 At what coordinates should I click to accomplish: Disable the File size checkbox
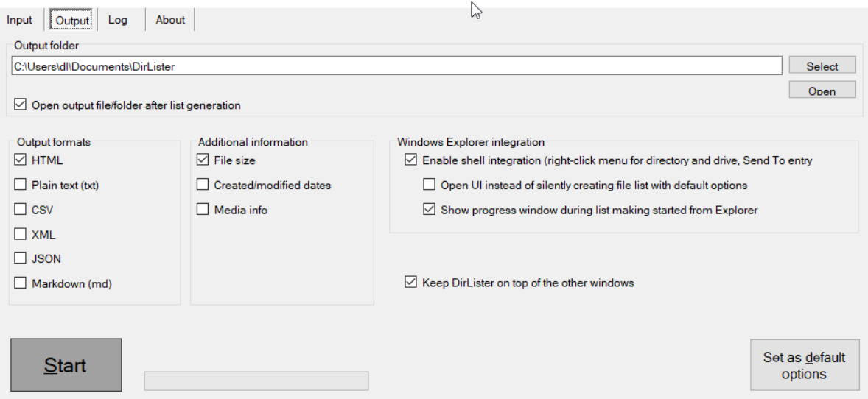[x=203, y=160]
